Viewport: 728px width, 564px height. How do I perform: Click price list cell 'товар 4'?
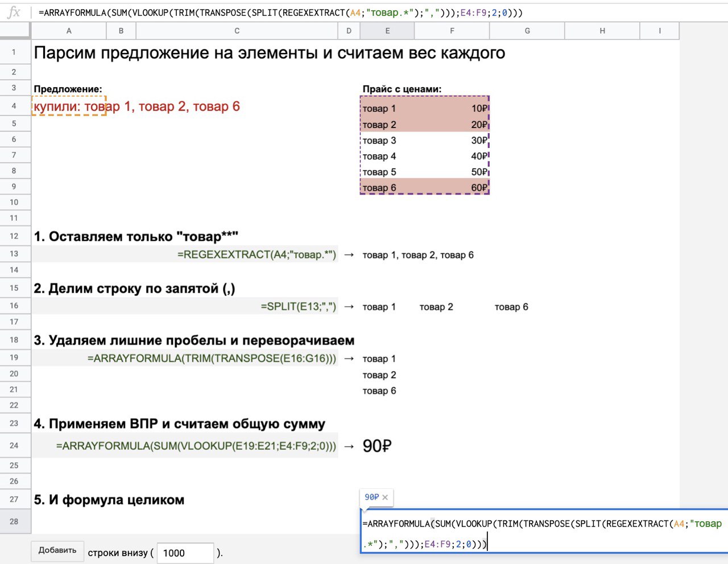tap(379, 156)
